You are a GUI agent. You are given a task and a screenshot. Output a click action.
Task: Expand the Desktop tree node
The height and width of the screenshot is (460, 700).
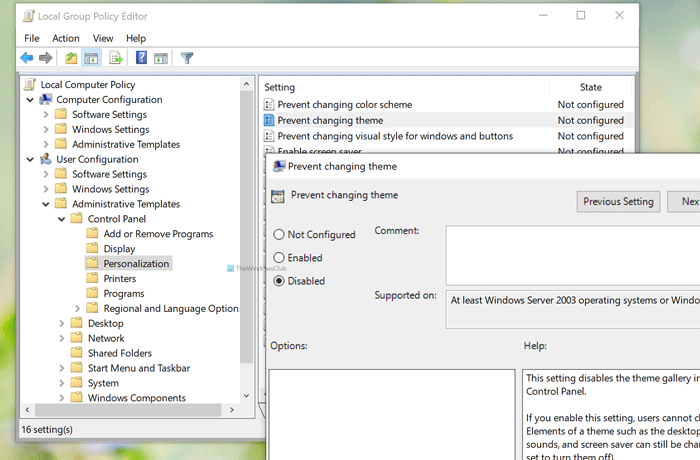(x=62, y=324)
